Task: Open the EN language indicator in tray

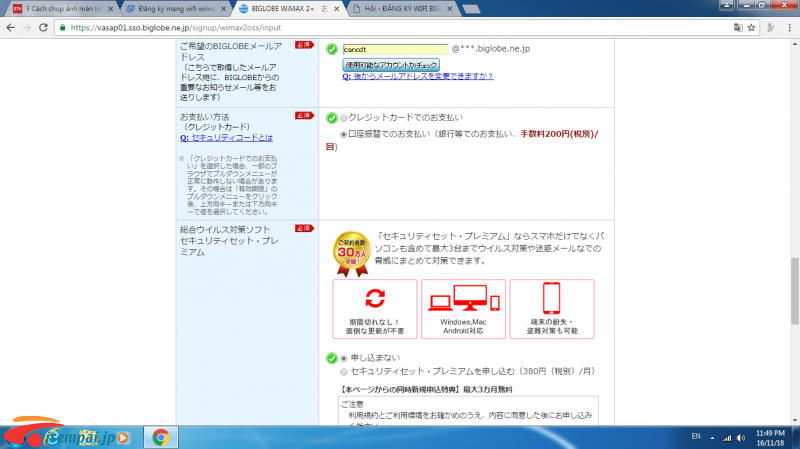Action: pos(696,436)
